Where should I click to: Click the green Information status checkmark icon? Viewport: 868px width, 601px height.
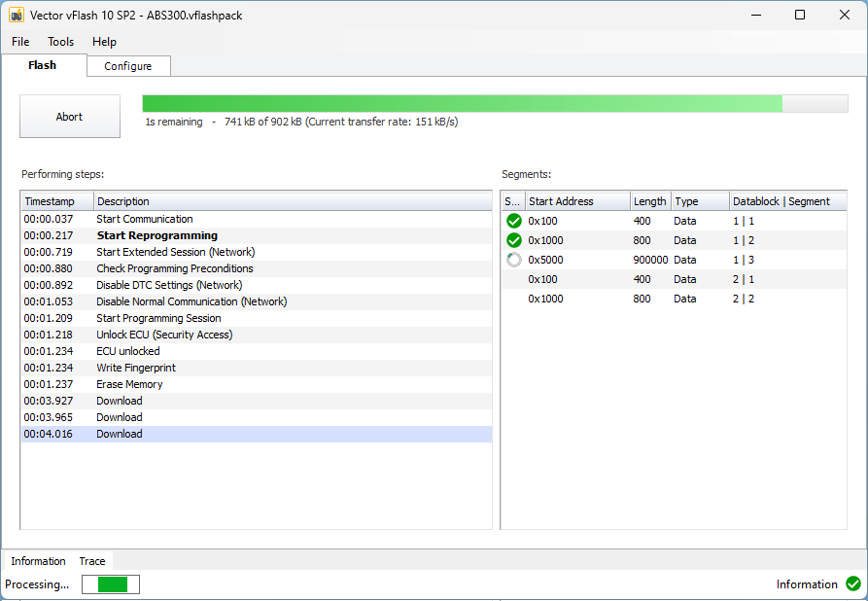point(853,583)
